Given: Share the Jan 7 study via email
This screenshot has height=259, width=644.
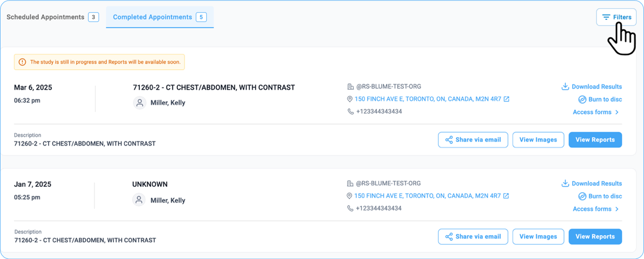Looking at the screenshot, I should [x=473, y=237].
